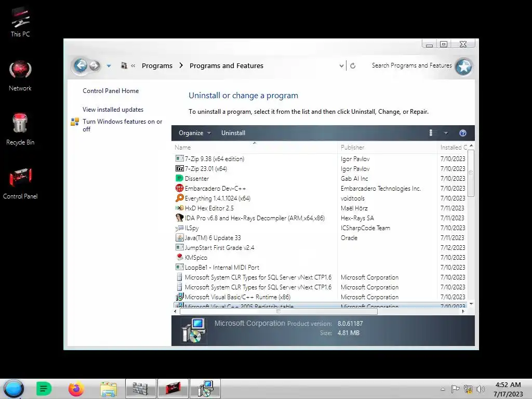Open the more view options dropdown arrow

pyautogui.click(x=446, y=133)
